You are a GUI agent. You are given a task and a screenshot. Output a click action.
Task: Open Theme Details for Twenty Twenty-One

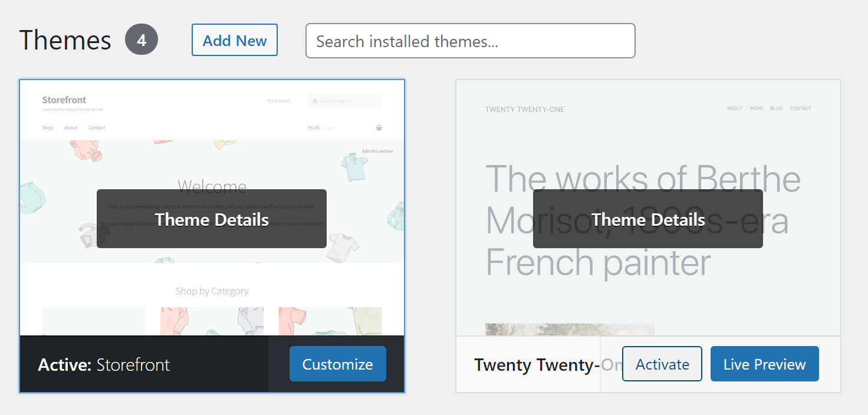(648, 219)
